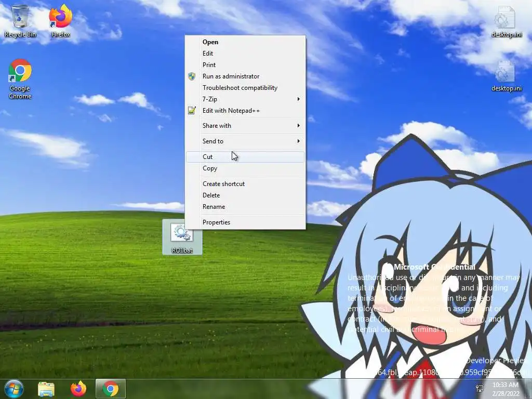Choose Delete in the context menu

click(x=245, y=195)
